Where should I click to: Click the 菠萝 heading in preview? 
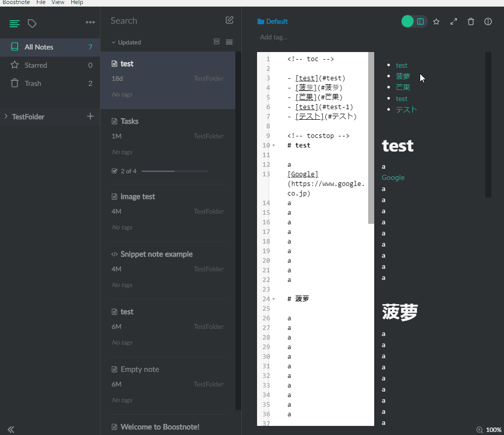pos(399,312)
